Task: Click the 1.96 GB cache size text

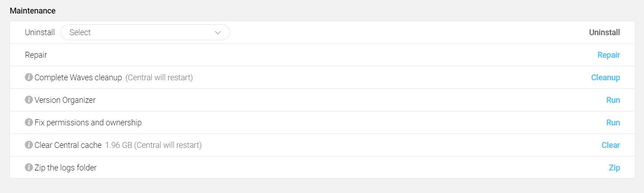Action: point(118,145)
